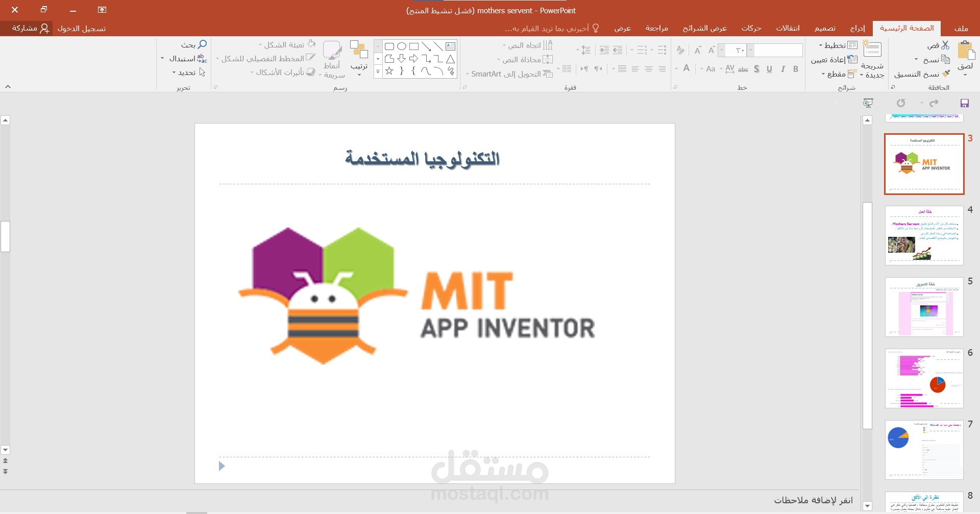Click the Increase Font Size icon

point(711,50)
